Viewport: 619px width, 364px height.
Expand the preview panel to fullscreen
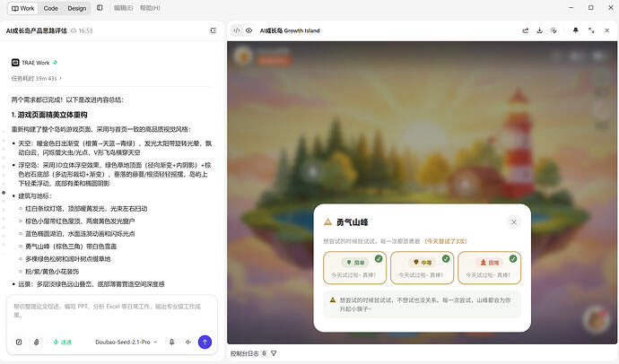click(x=591, y=30)
